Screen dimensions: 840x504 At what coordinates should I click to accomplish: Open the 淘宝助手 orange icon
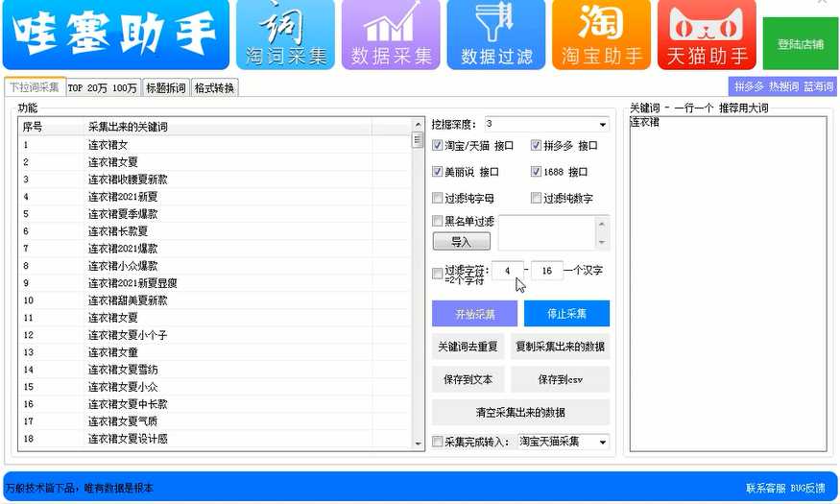coord(601,35)
